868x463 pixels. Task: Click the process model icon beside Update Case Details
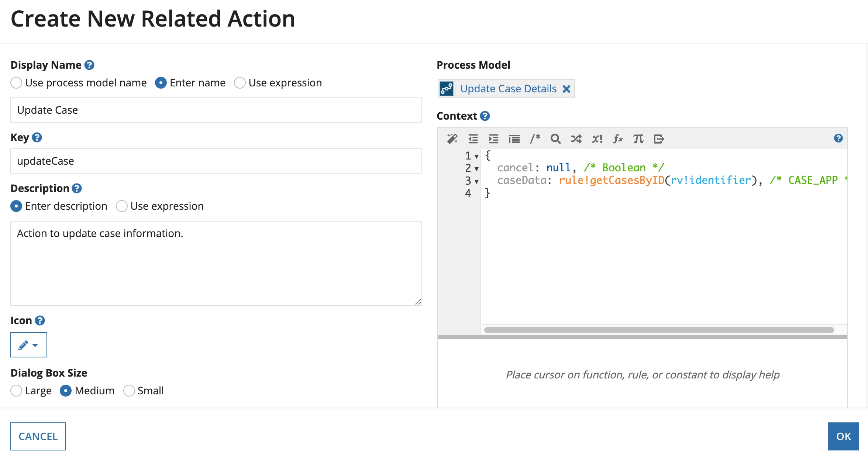click(447, 89)
